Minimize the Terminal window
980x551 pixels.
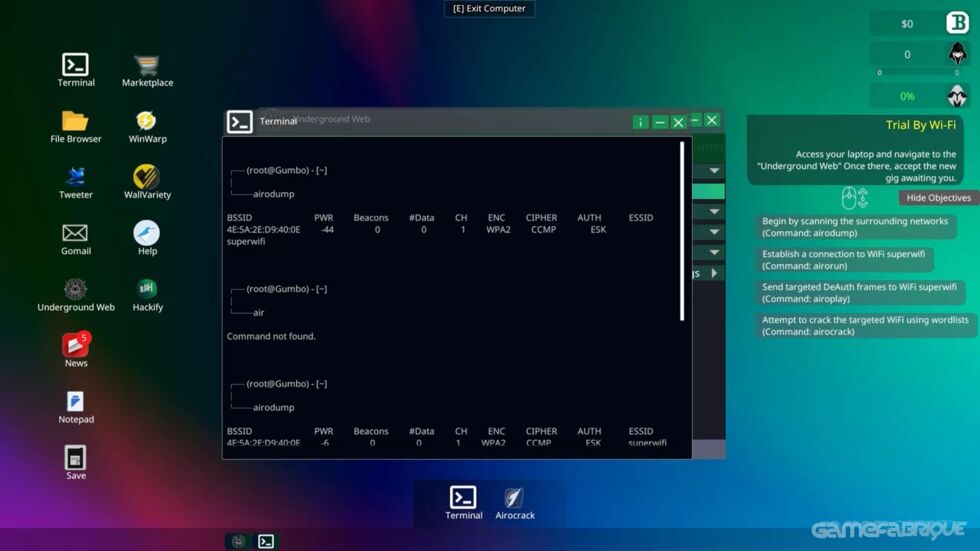(x=659, y=122)
